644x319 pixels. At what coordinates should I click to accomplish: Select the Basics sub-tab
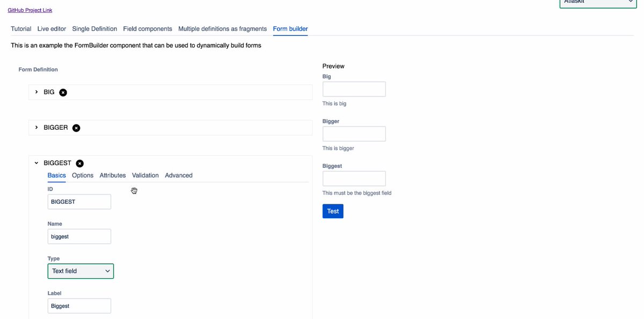pos(57,175)
